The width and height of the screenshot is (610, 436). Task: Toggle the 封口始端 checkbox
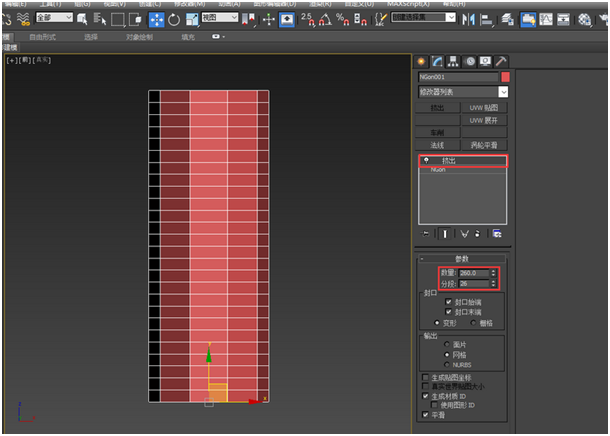(449, 302)
